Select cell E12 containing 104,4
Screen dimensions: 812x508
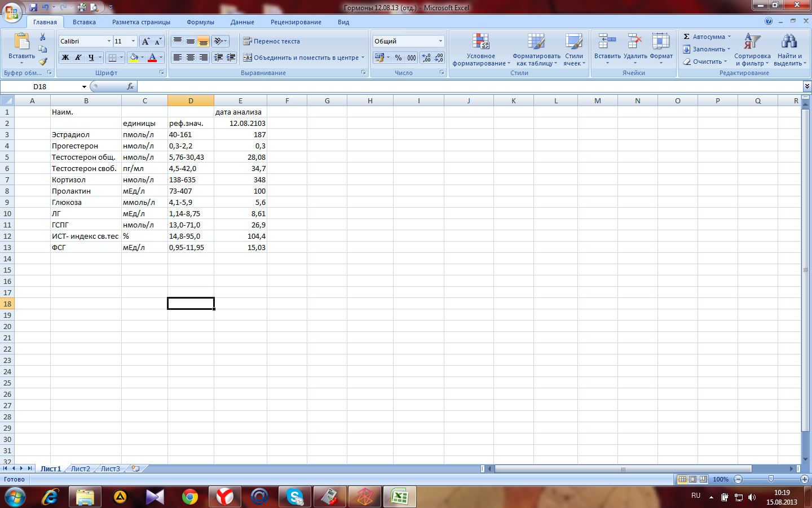[x=240, y=236]
